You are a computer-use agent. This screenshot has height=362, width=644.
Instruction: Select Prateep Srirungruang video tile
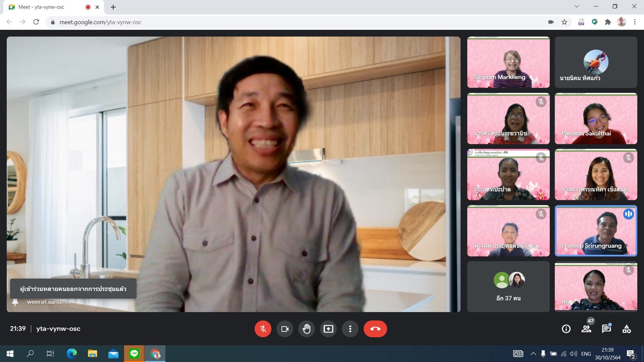pyautogui.click(x=596, y=231)
